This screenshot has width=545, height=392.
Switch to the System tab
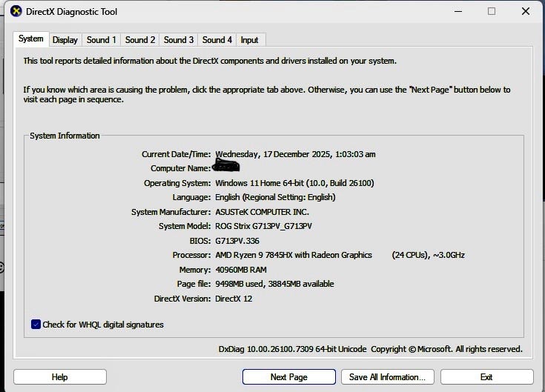[x=31, y=39]
